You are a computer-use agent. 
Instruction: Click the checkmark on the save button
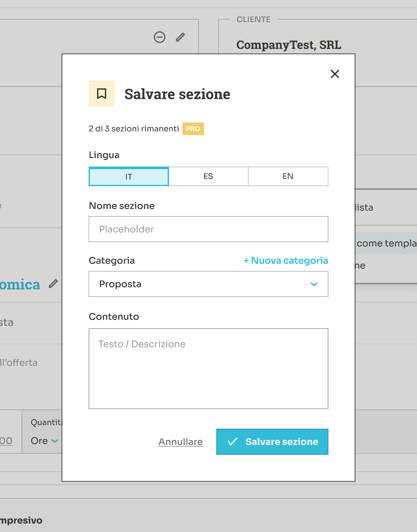[232, 442]
